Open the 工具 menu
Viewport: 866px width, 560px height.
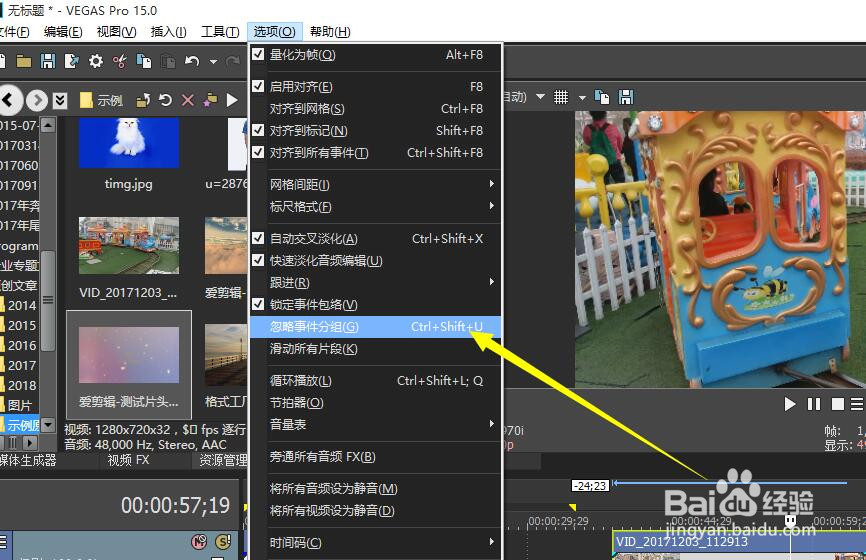220,31
